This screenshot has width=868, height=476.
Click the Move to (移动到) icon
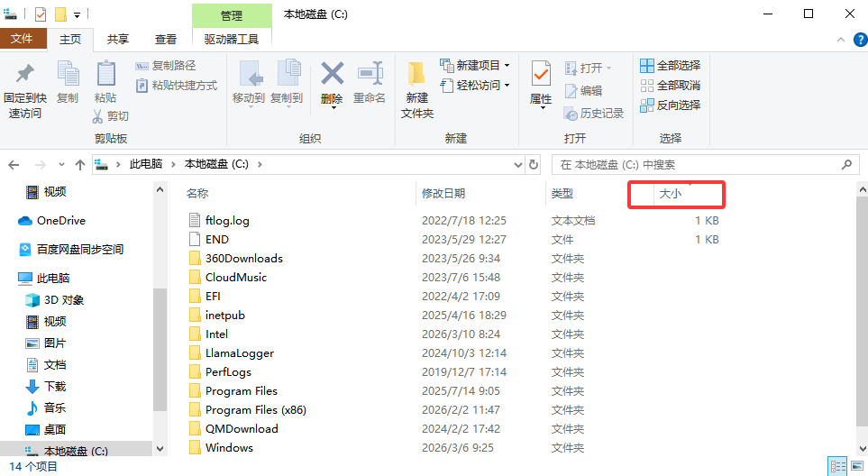pos(250,73)
